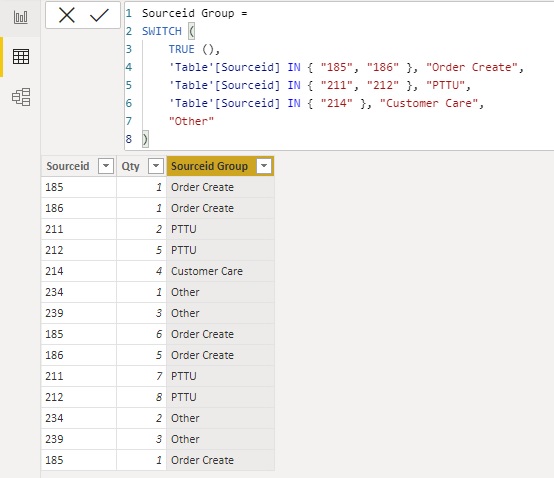Open the Qty column filter dropdown
The width and height of the screenshot is (554, 478).
point(156,166)
